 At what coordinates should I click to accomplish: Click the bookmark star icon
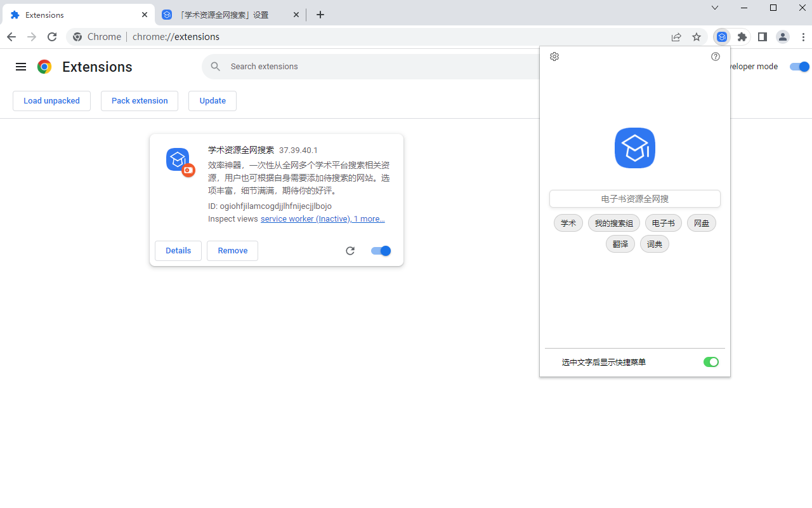pyautogui.click(x=697, y=37)
